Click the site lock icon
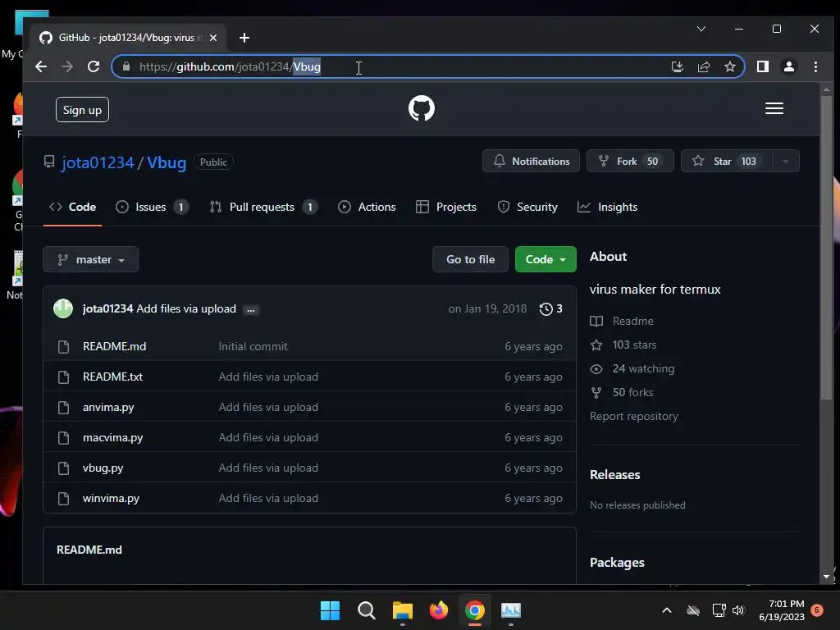 point(126,66)
